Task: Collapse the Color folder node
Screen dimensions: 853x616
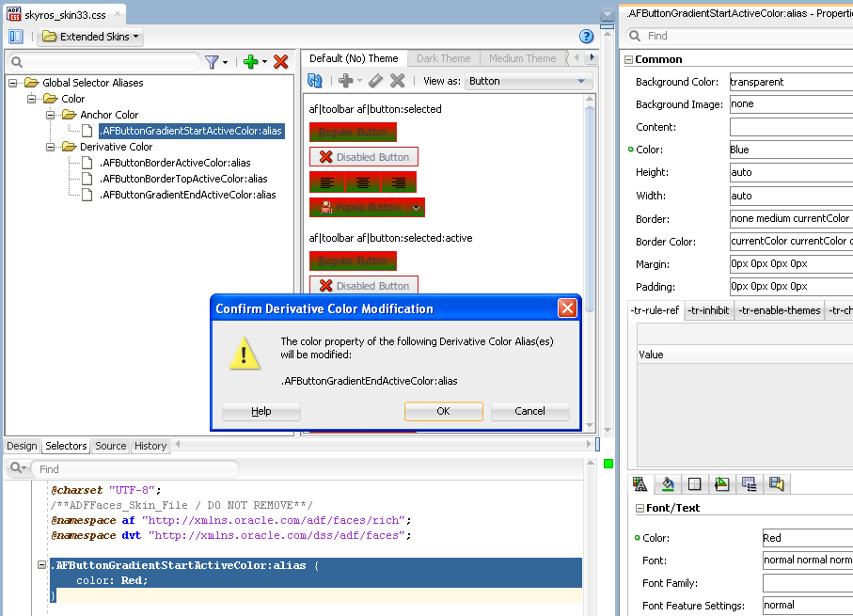Action: [32, 99]
